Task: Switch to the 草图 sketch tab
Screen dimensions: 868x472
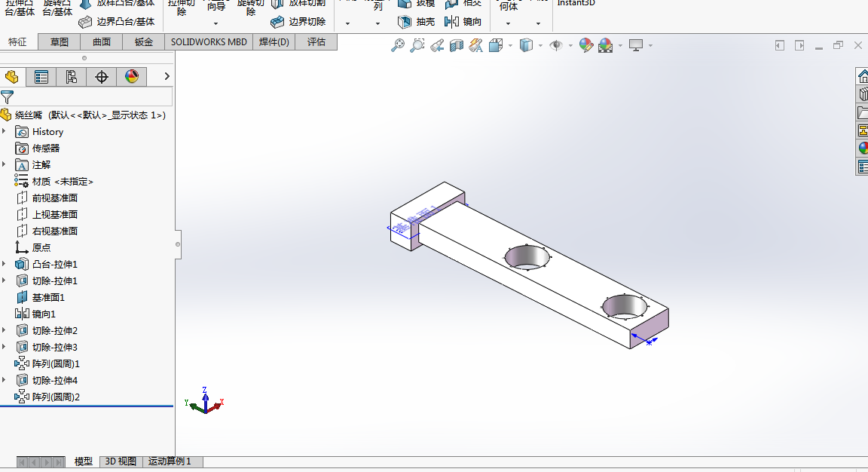Action: coord(60,42)
